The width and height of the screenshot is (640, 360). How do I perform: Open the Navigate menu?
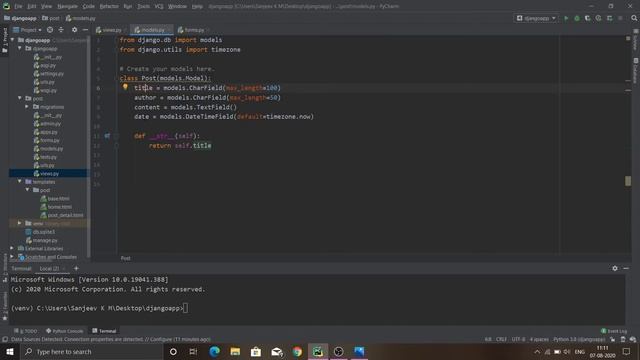tap(67, 6)
